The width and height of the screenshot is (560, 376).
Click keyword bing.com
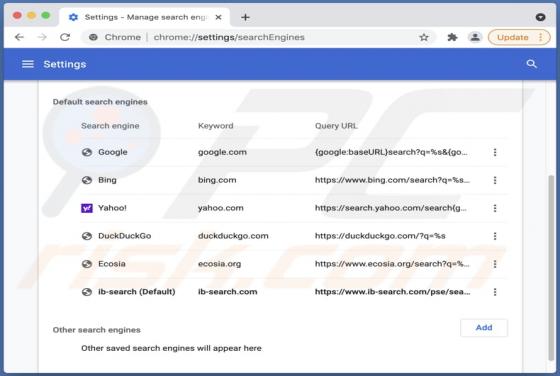coord(217,180)
